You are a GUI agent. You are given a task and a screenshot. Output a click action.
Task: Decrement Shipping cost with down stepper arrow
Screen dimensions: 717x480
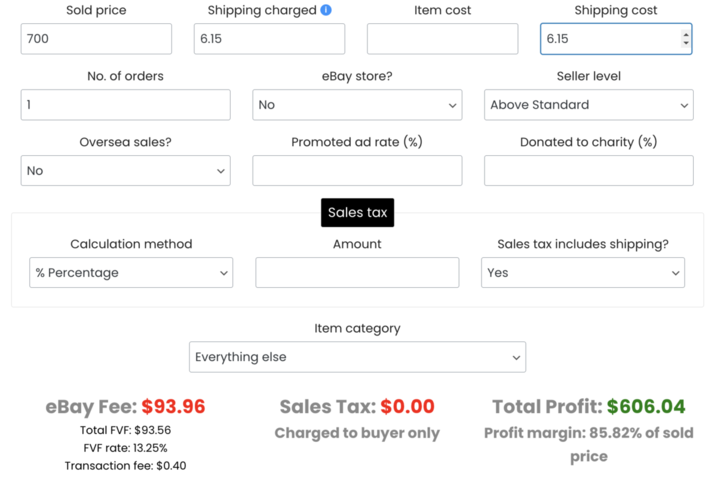click(685, 43)
